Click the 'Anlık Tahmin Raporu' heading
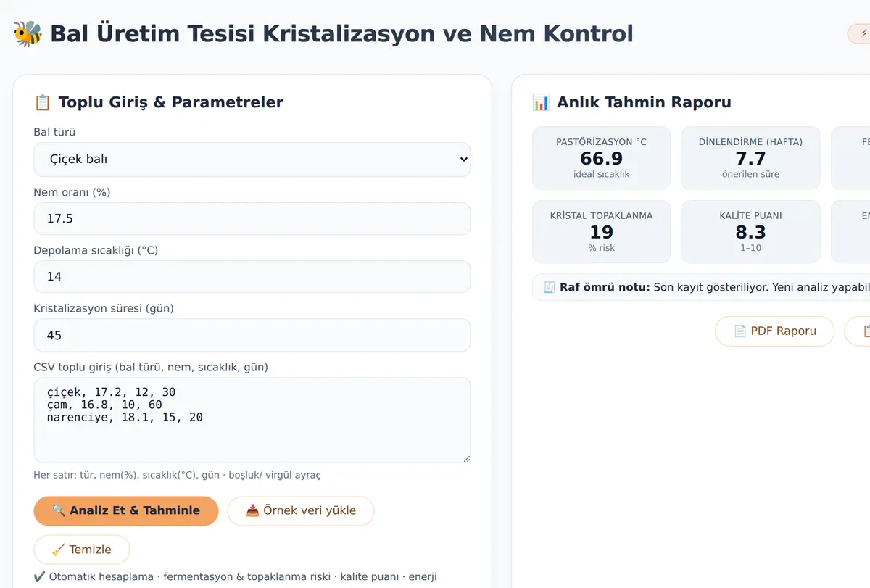Image resolution: width=870 pixels, height=588 pixels. [x=644, y=102]
